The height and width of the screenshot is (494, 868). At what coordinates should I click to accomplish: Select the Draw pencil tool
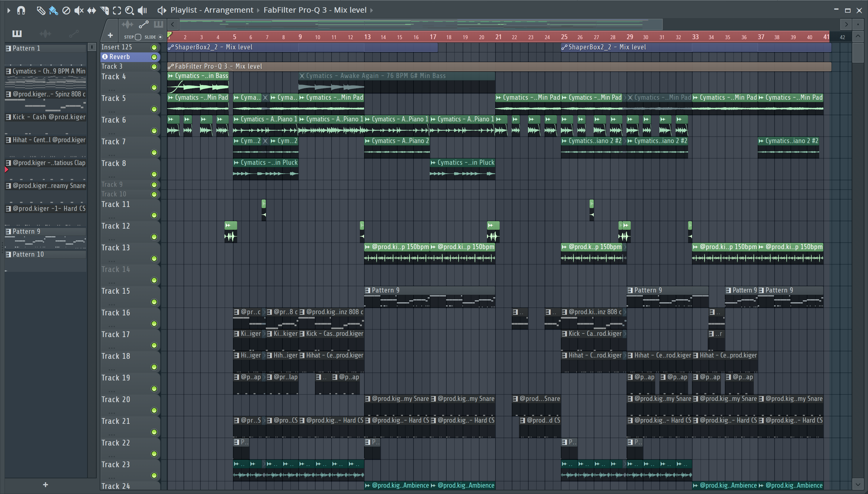[x=41, y=10]
